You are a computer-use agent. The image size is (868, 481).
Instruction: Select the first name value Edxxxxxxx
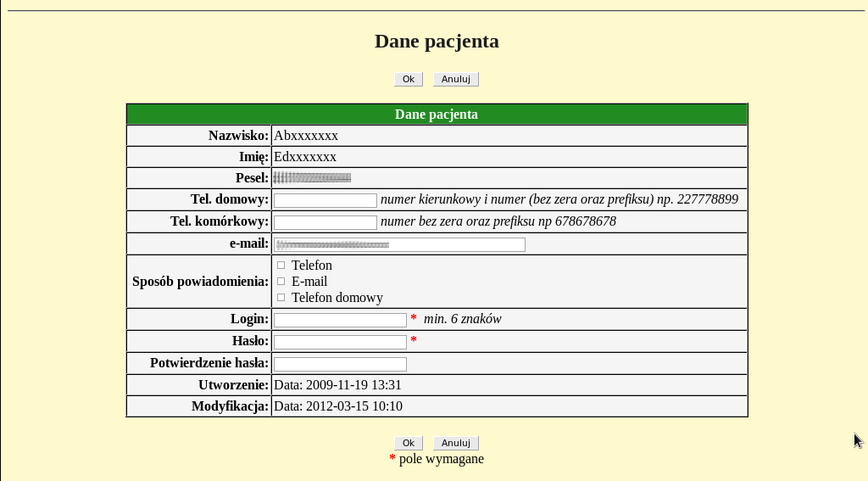coord(305,157)
